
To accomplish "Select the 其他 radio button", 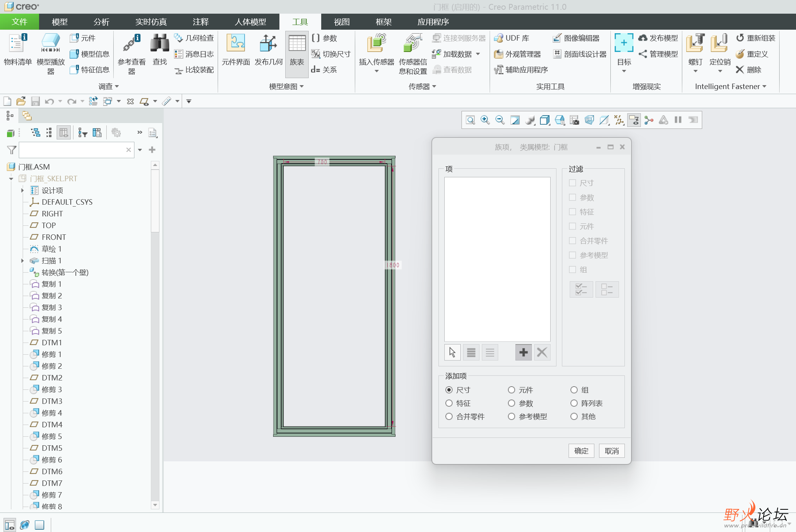I will [574, 416].
